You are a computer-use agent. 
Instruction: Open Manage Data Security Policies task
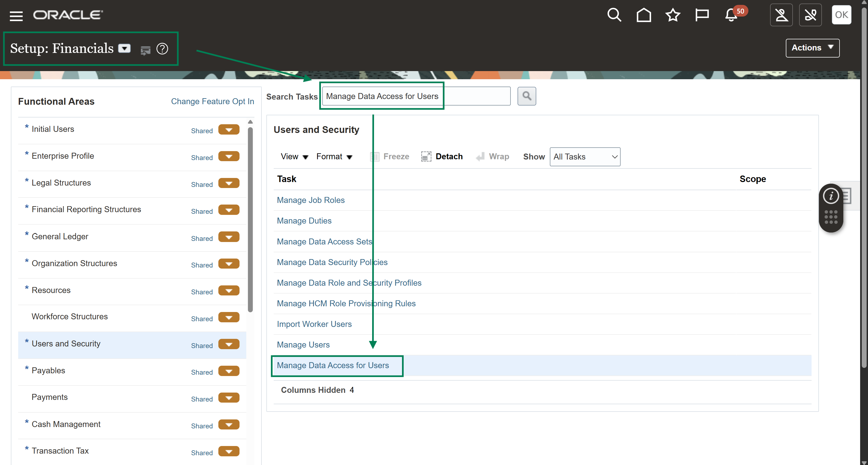click(x=332, y=262)
